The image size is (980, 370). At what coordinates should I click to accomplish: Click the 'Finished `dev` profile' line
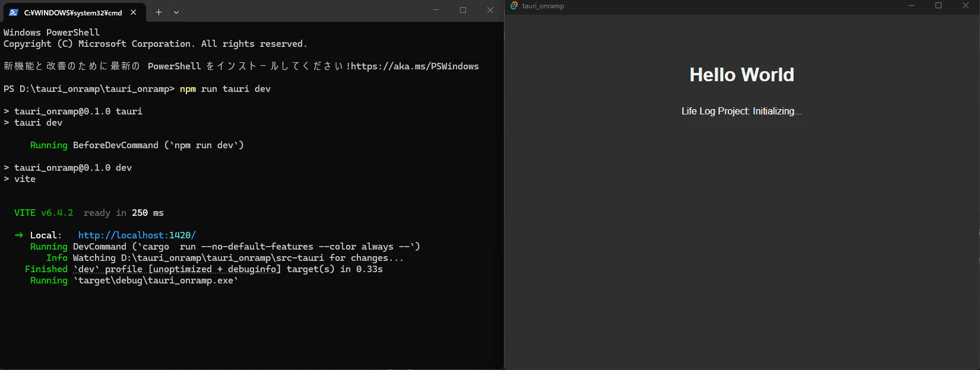click(x=204, y=269)
